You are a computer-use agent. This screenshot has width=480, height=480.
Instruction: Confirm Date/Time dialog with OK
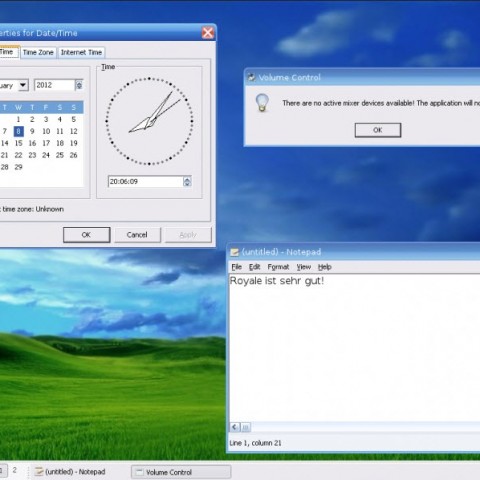pyautogui.click(x=86, y=235)
